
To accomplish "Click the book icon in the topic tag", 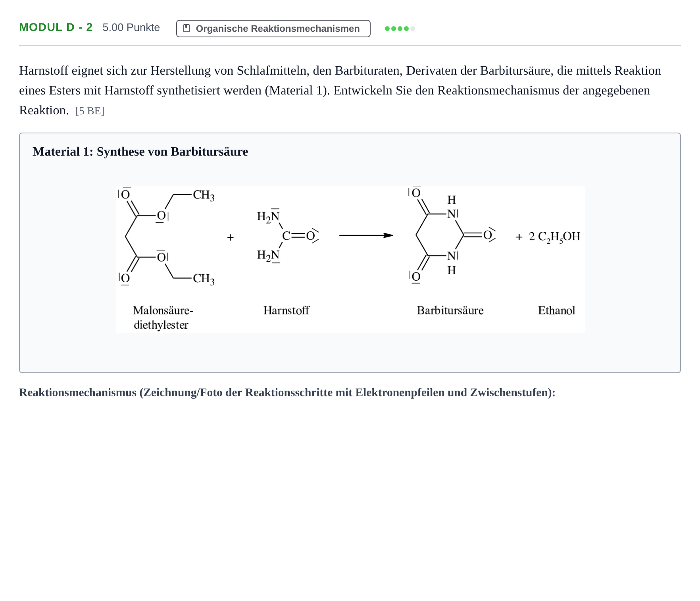I will 187,28.
